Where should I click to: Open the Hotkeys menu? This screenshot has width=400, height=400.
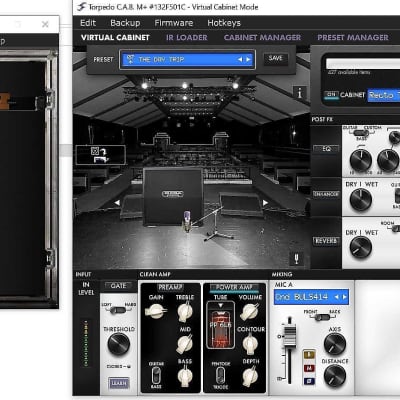click(224, 23)
